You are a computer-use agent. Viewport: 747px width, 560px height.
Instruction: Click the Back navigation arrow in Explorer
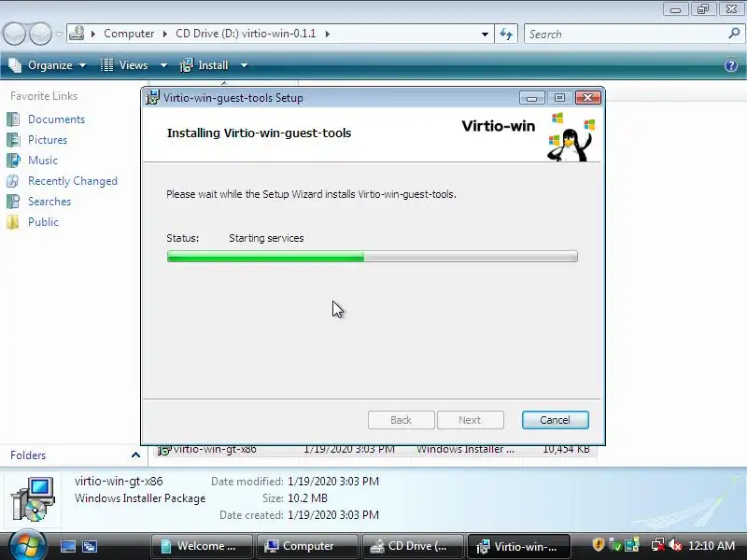(x=14, y=34)
